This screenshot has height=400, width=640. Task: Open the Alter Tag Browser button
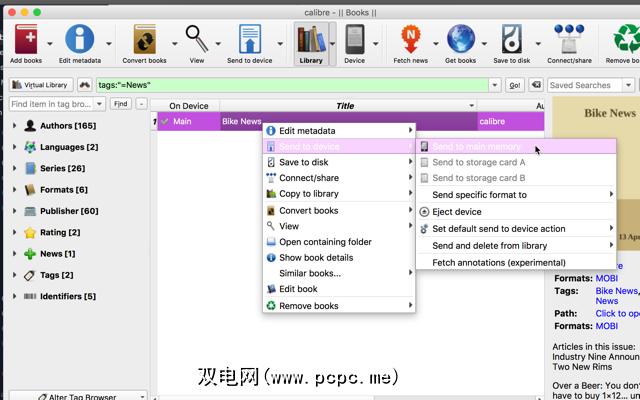click(78, 396)
